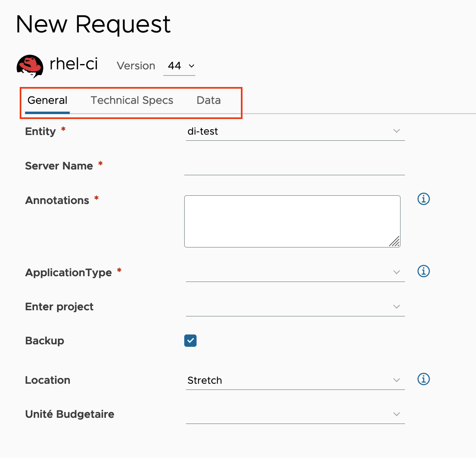This screenshot has width=476, height=458.
Task: Click the Annotations textarea resize handle
Action: tap(394, 242)
